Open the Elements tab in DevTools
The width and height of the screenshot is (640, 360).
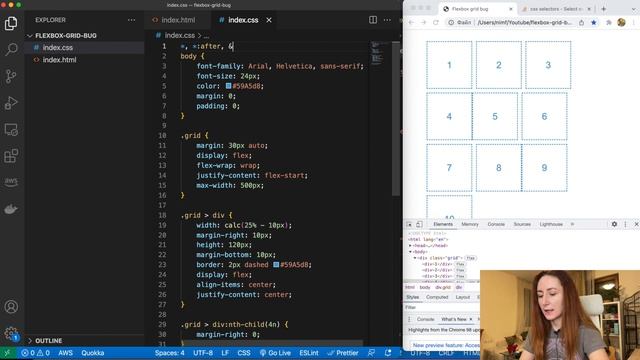pyautogui.click(x=443, y=224)
